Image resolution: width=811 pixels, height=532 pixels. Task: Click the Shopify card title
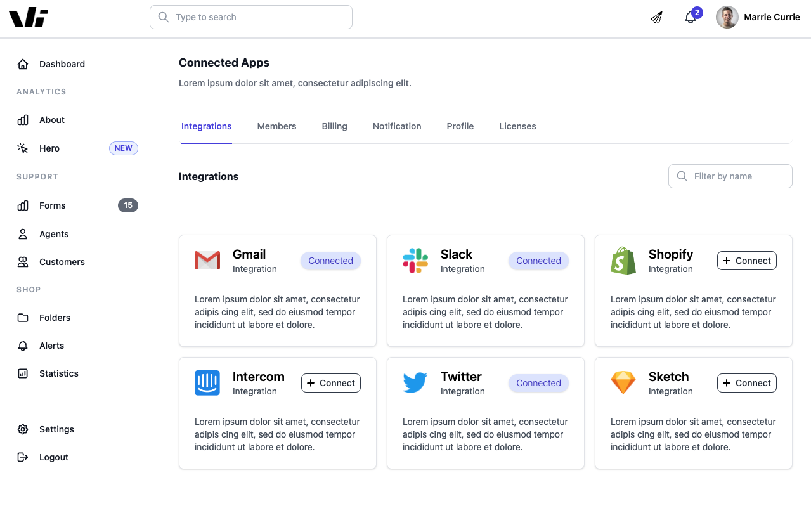pyautogui.click(x=671, y=254)
